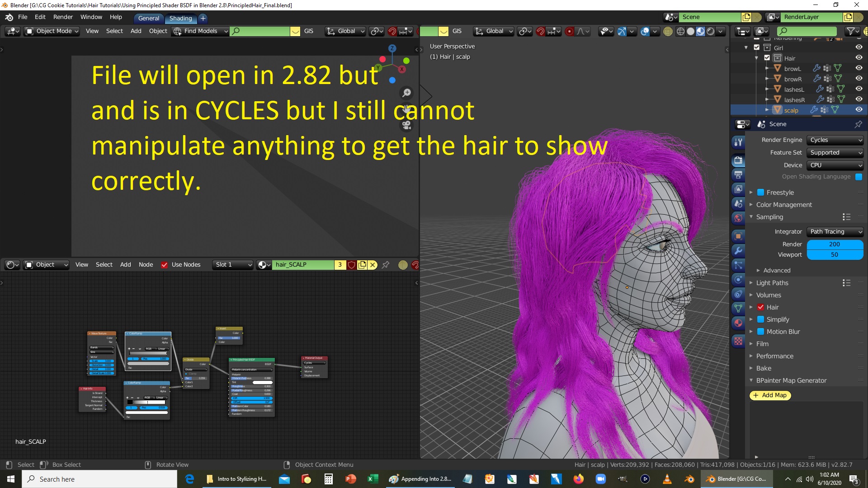Open the Material properties tab
The height and width of the screenshot is (488, 868).
(738, 324)
